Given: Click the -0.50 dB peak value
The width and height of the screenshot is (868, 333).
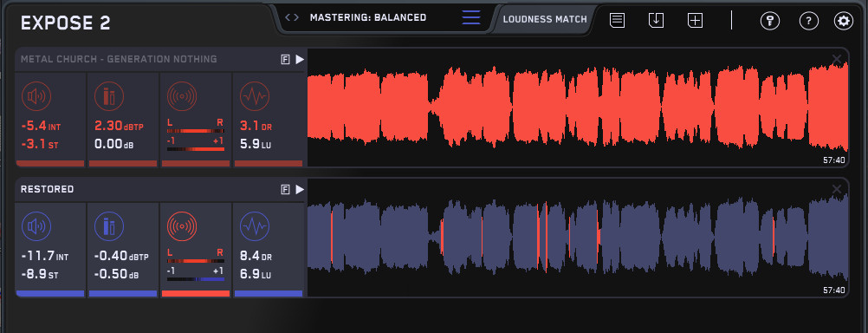Looking at the screenshot, I should pos(116,275).
